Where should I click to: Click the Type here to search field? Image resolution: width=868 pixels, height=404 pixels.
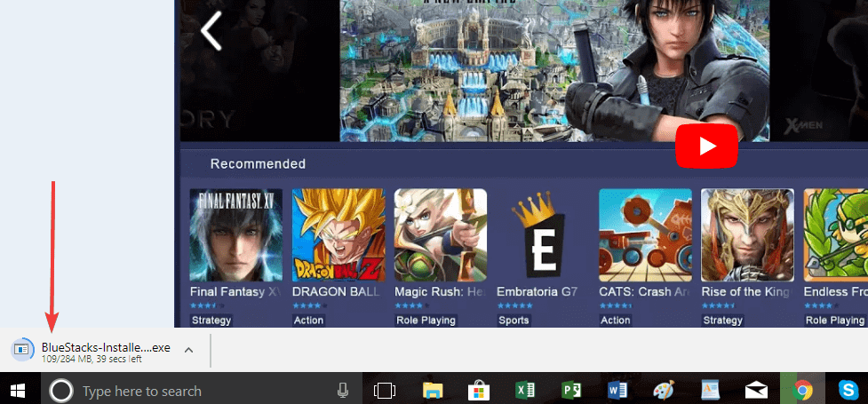click(202, 392)
